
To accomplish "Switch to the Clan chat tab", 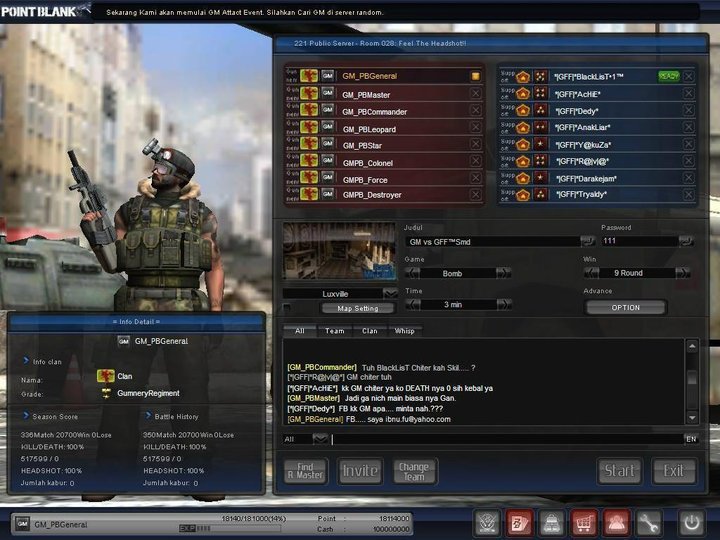I will point(370,331).
